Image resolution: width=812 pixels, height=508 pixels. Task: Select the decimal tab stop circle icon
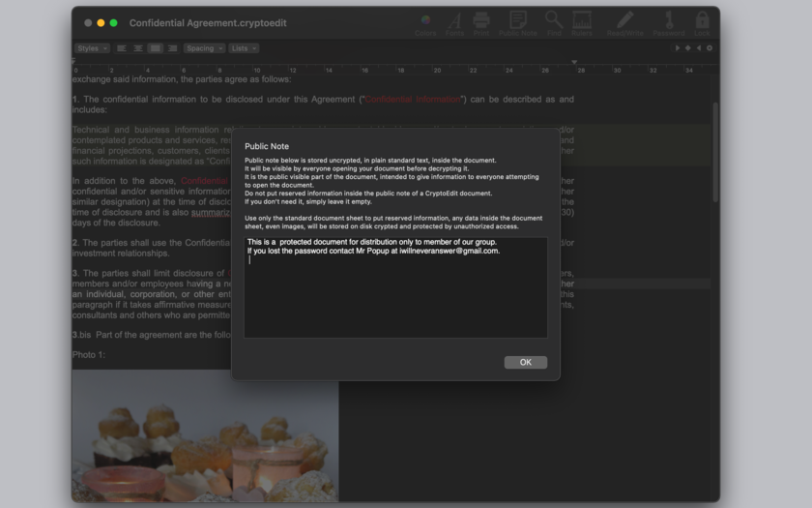coord(710,48)
